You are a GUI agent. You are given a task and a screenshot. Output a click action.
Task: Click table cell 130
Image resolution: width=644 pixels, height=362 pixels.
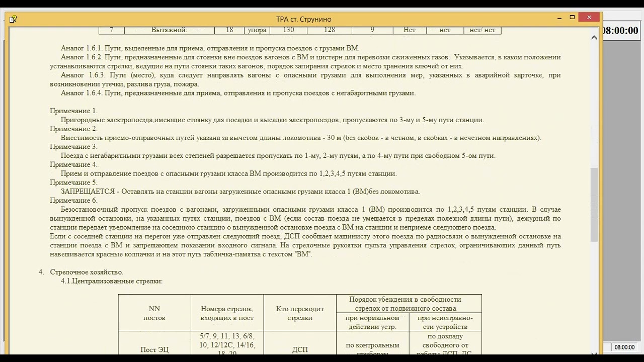(x=288, y=30)
